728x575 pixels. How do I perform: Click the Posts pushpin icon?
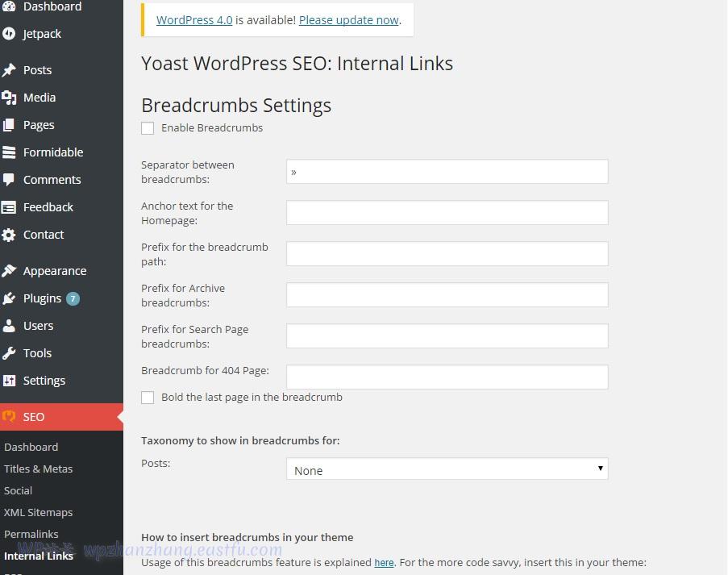point(9,70)
